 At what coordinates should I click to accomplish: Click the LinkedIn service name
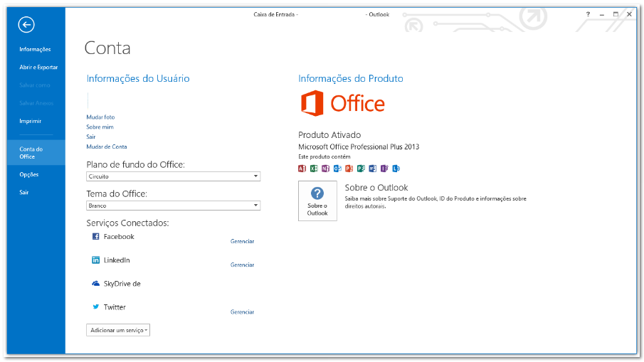[117, 260]
